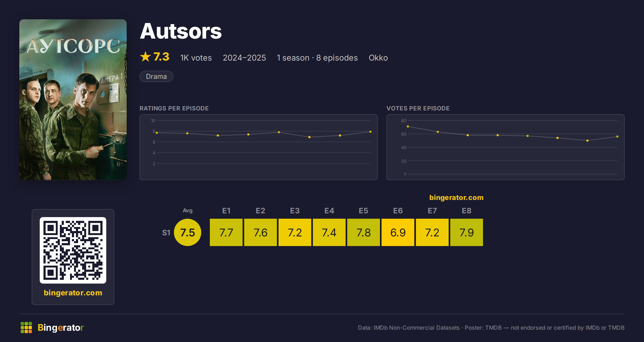Click episode E8 tile rated 7.9
This screenshot has height=342, width=644.
click(x=467, y=232)
